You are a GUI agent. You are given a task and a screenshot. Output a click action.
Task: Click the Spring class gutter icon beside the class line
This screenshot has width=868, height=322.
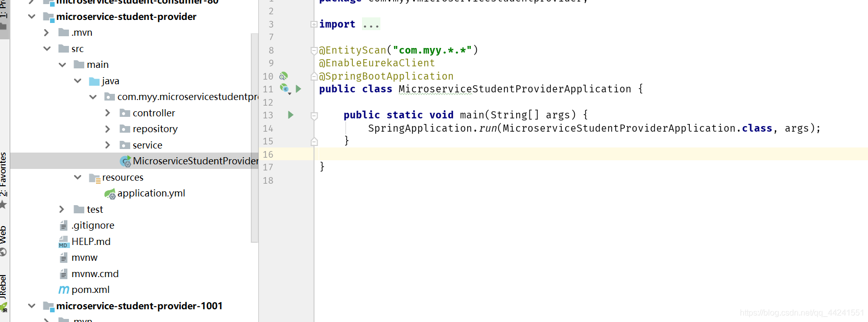[285, 89]
